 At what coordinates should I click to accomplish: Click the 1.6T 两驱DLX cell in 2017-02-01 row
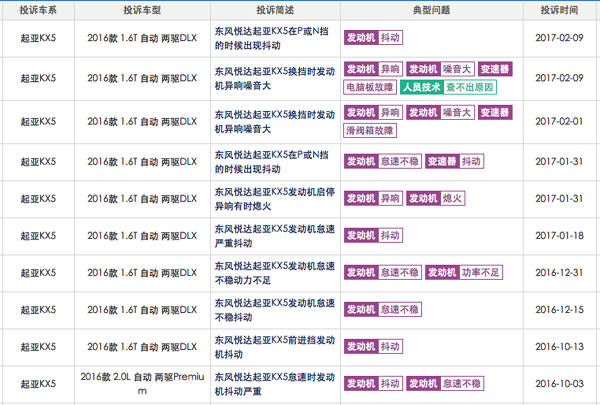[142, 122]
